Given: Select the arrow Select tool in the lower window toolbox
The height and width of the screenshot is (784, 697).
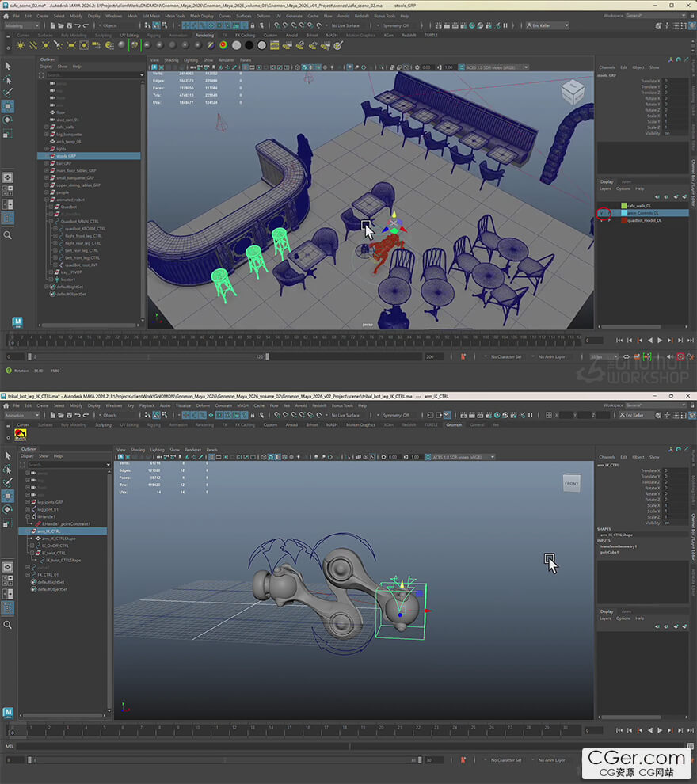Looking at the screenshot, I should click(x=8, y=455).
